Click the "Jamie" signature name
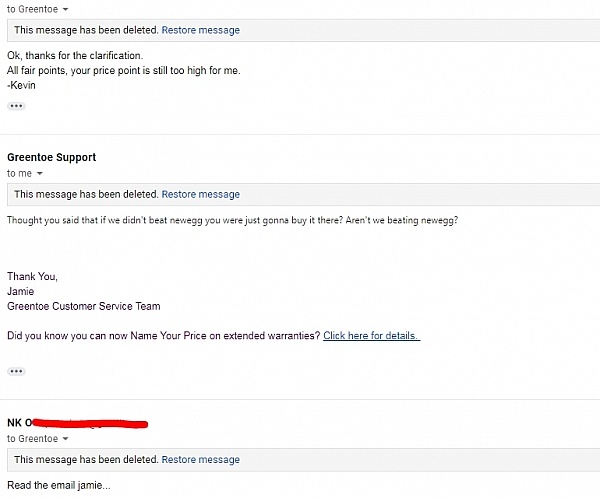This screenshot has height=498, width=600. pos(21,291)
